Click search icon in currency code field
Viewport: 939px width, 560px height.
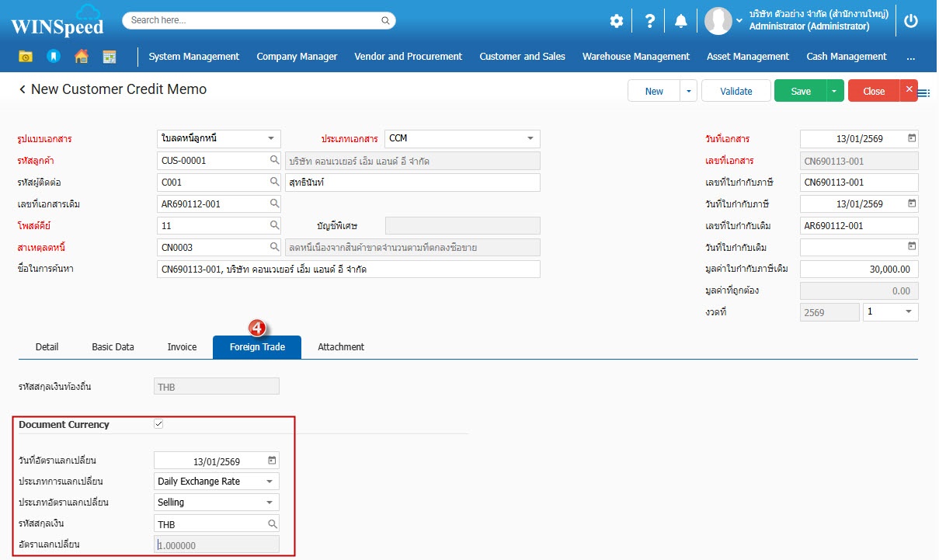[x=272, y=523]
